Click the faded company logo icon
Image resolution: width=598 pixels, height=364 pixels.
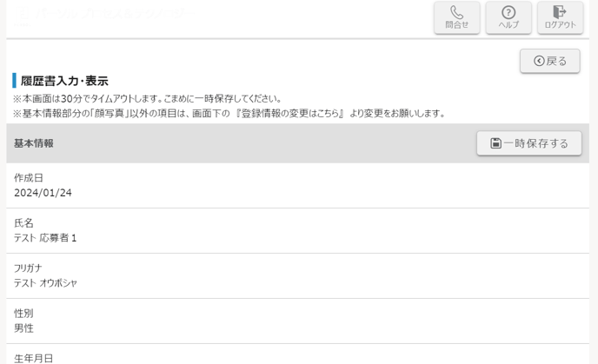(x=23, y=13)
